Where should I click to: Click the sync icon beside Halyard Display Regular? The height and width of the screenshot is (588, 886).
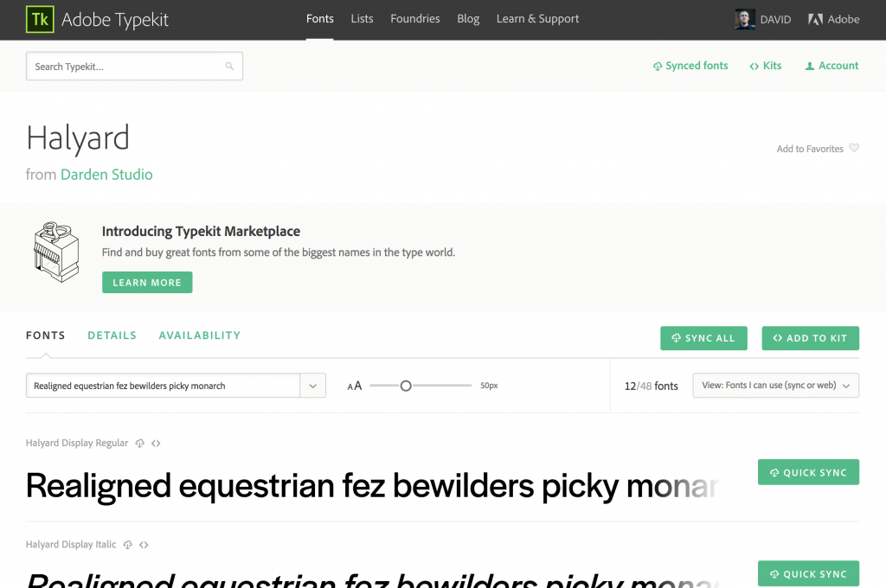140,443
